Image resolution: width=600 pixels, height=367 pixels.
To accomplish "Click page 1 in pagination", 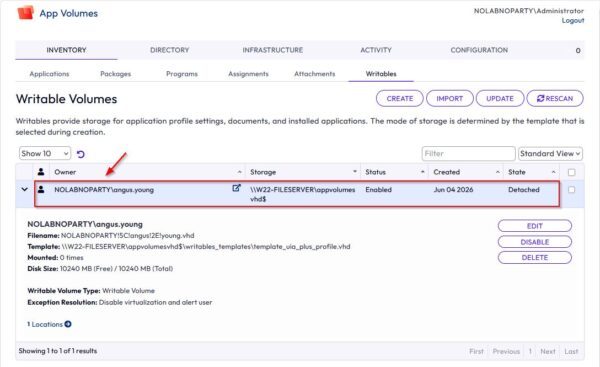I will point(530,351).
